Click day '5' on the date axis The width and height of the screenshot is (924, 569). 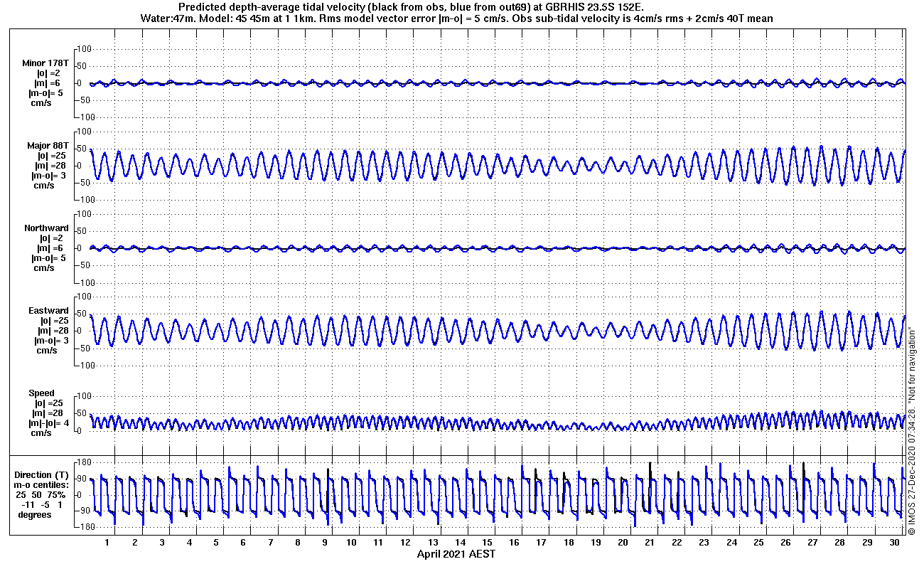click(216, 542)
